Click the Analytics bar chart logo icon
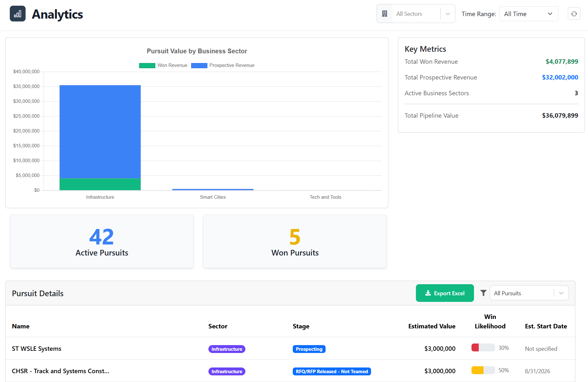Viewport: 588px width, 382px height. (x=18, y=14)
